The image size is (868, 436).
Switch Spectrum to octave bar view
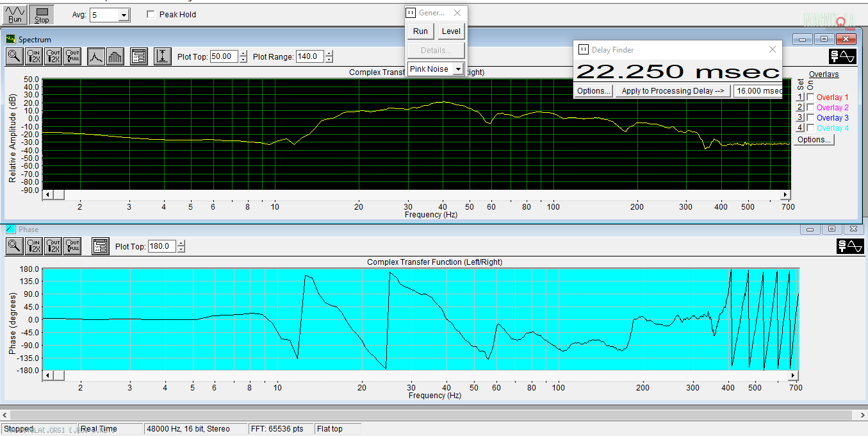(115, 56)
